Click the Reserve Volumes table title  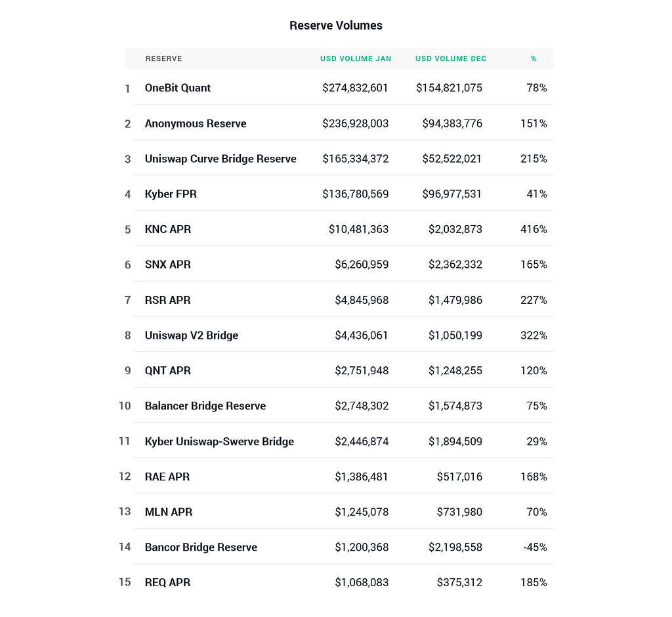[336, 26]
